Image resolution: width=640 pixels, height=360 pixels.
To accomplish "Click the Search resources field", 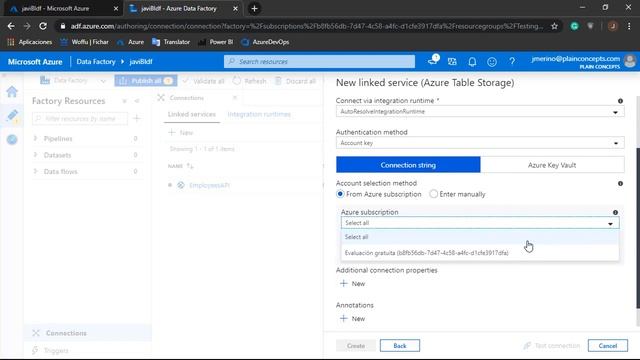I will 319,62.
